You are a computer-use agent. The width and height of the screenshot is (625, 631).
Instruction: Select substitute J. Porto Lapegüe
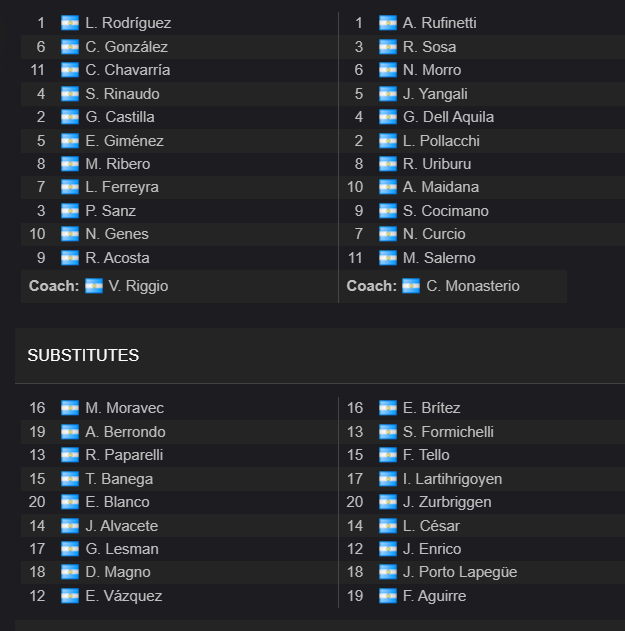(x=460, y=572)
